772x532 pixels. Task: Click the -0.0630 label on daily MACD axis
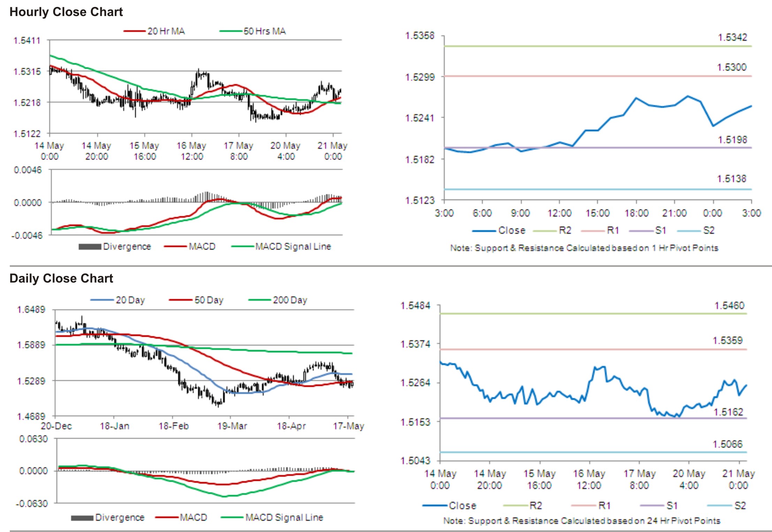[x=32, y=504]
